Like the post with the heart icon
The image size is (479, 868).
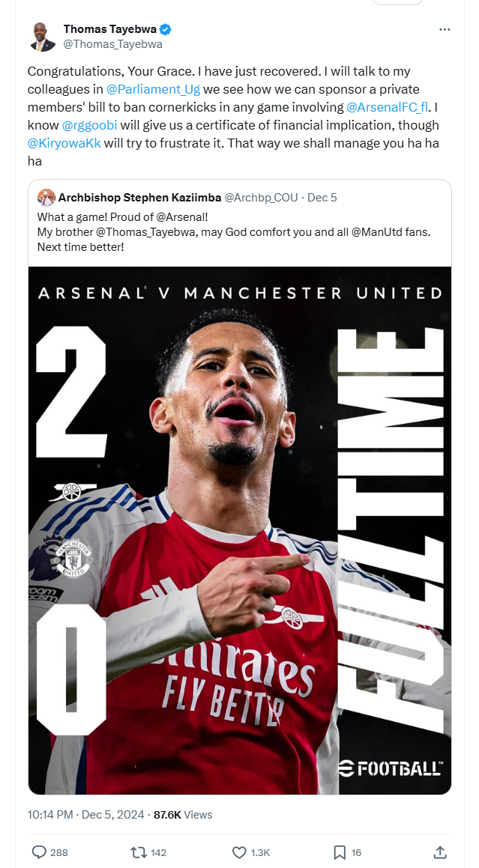click(239, 852)
